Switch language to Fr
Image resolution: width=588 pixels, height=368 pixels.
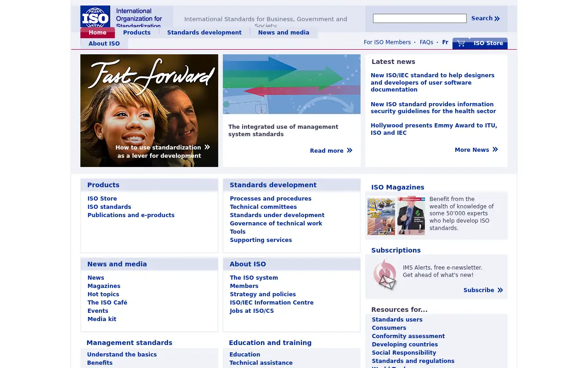[445, 42]
